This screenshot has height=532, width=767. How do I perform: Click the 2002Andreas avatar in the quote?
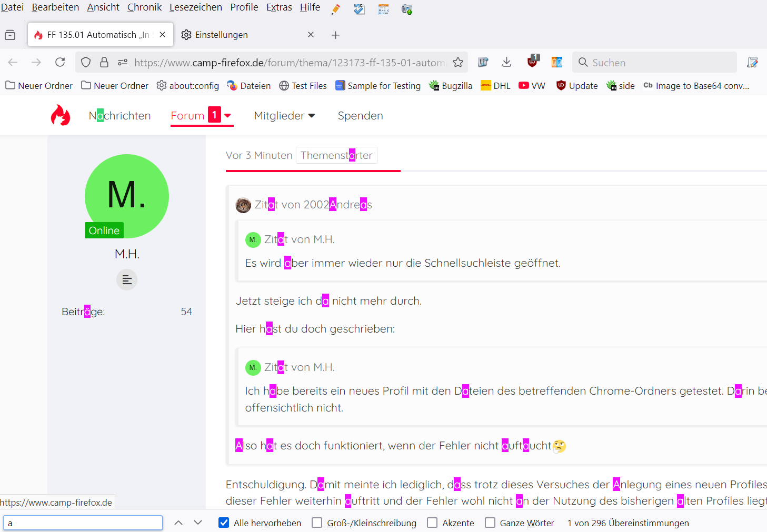(243, 205)
